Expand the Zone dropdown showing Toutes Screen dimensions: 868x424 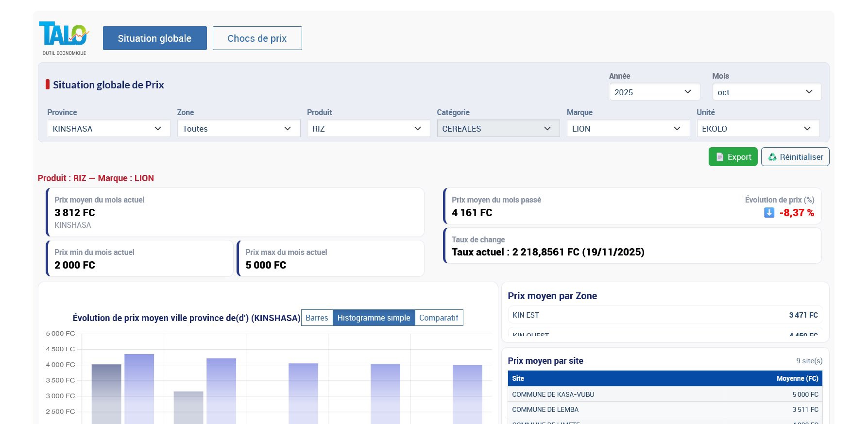[x=238, y=129]
